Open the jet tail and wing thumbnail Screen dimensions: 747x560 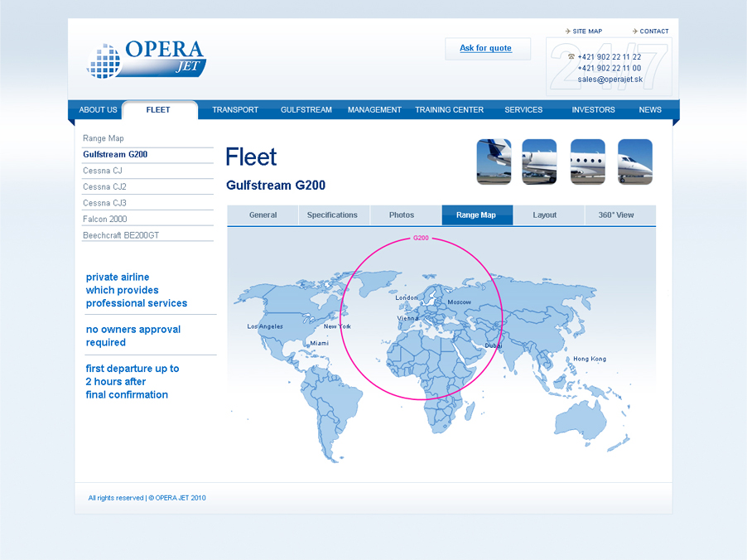pos(494,162)
